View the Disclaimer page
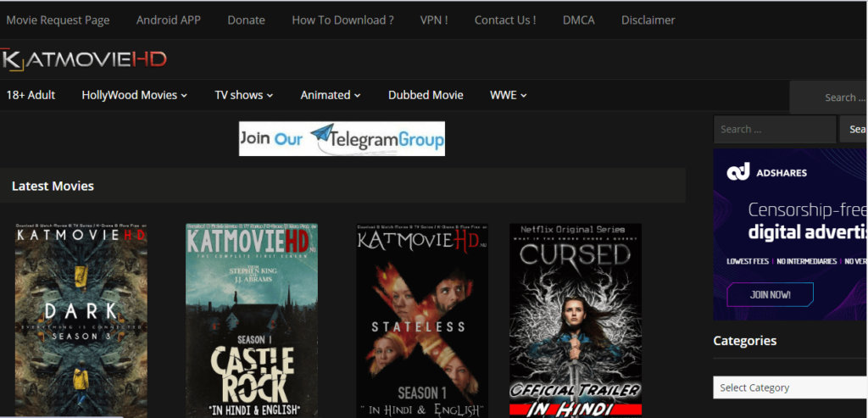The height and width of the screenshot is (418, 868). tap(648, 20)
